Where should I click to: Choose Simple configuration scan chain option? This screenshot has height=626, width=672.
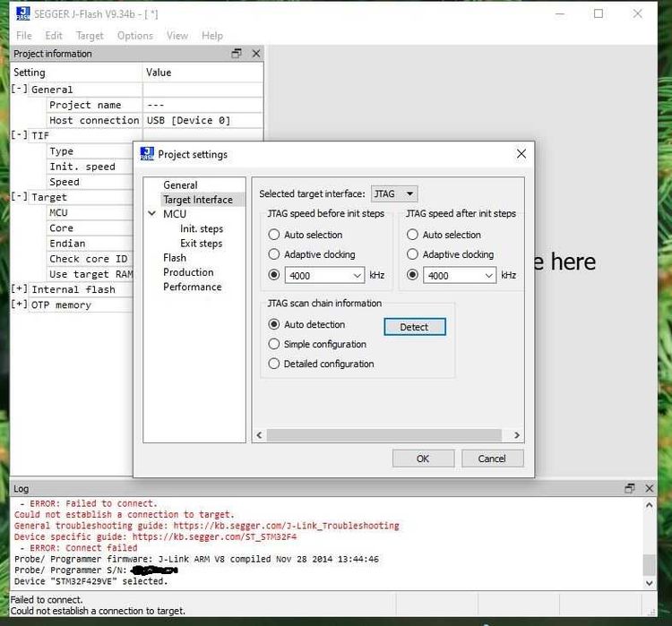pyautogui.click(x=274, y=344)
